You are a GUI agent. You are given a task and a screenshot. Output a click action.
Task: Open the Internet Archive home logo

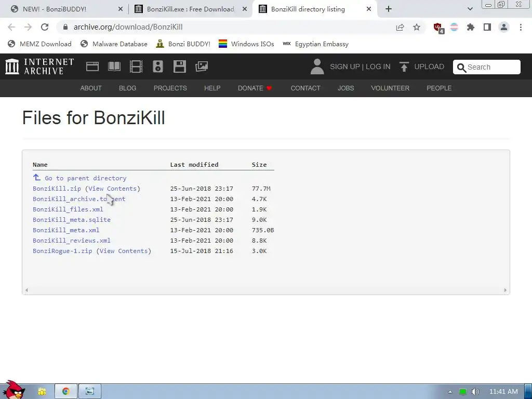coord(39,66)
